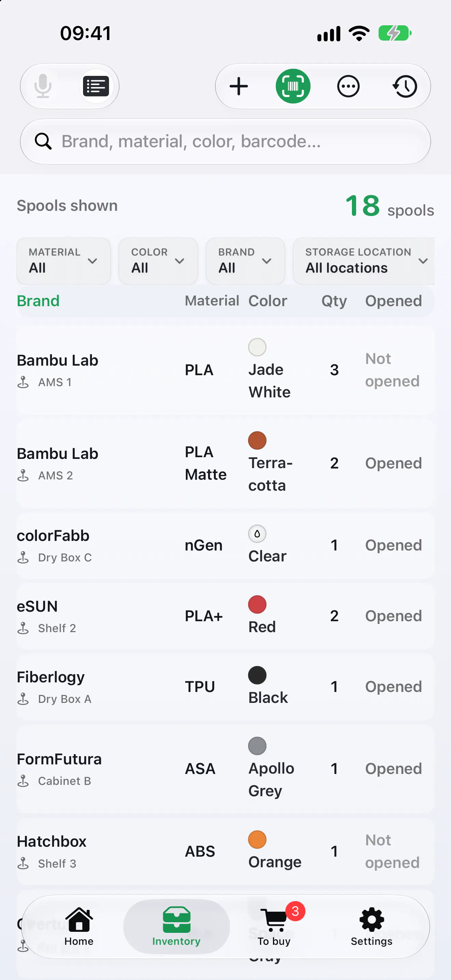Viewport: 451px width, 980px height.
Task: Sort by the Opened column header
Action: click(x=394, y=301)
